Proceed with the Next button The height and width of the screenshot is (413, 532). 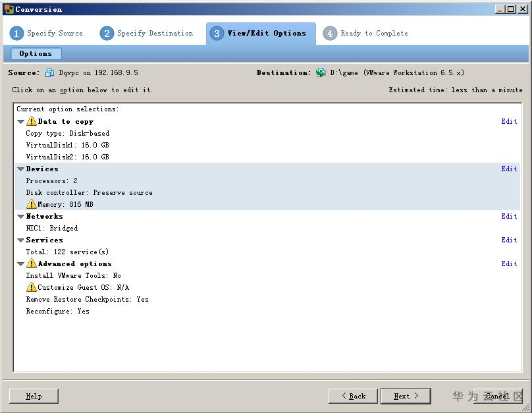coord(406,396)
